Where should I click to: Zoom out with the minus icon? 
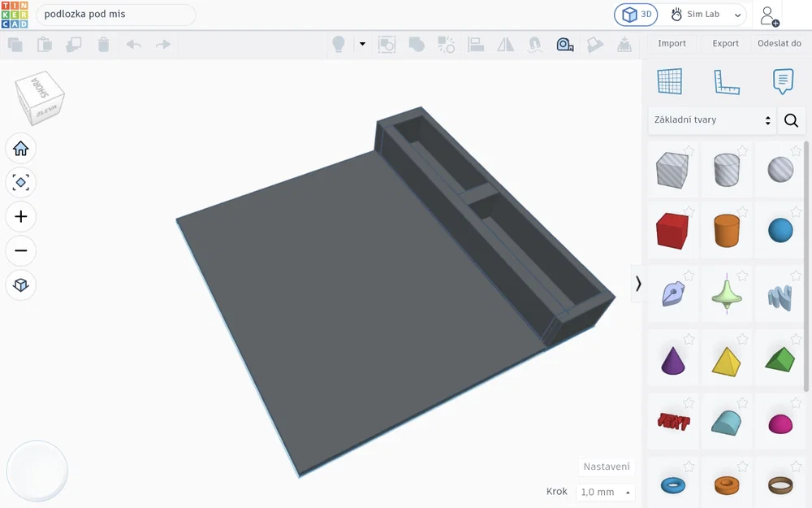point(21,250)
